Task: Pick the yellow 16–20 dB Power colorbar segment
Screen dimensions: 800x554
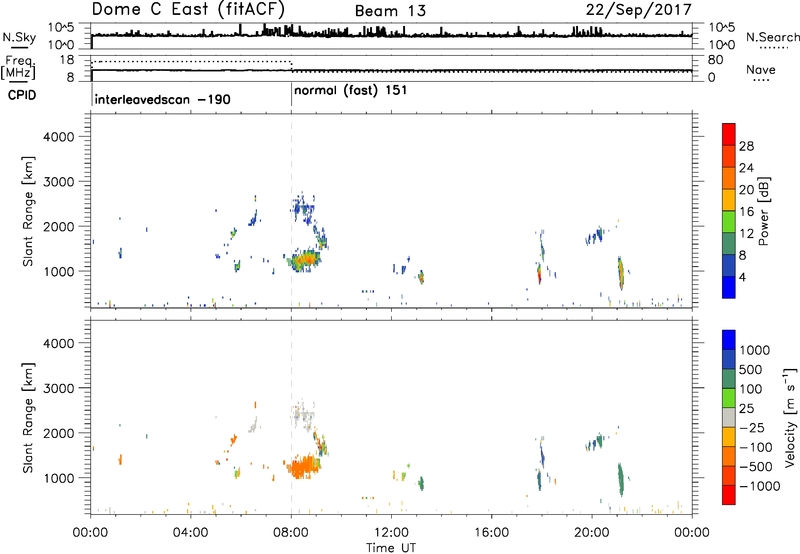Action: pos(729,200)
